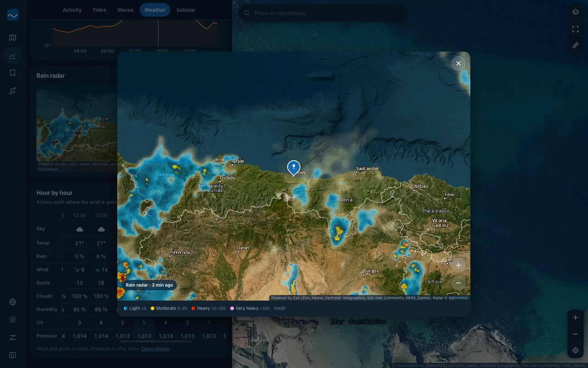Screen dimensions: 588x368
Task: Click the Heavy legend red swatch
Action: [x=193, y=308]
